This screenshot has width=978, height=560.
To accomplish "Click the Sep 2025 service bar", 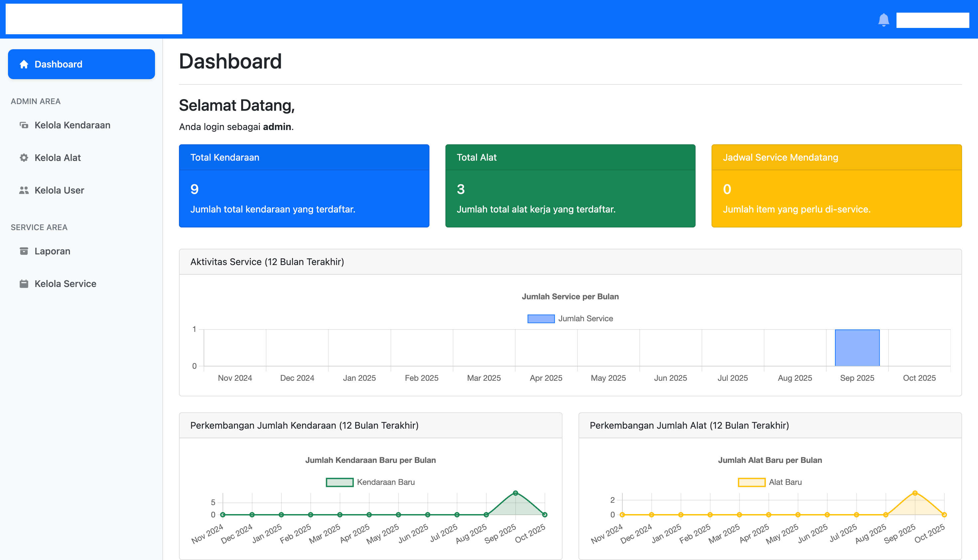I will (x=857, y=348).
